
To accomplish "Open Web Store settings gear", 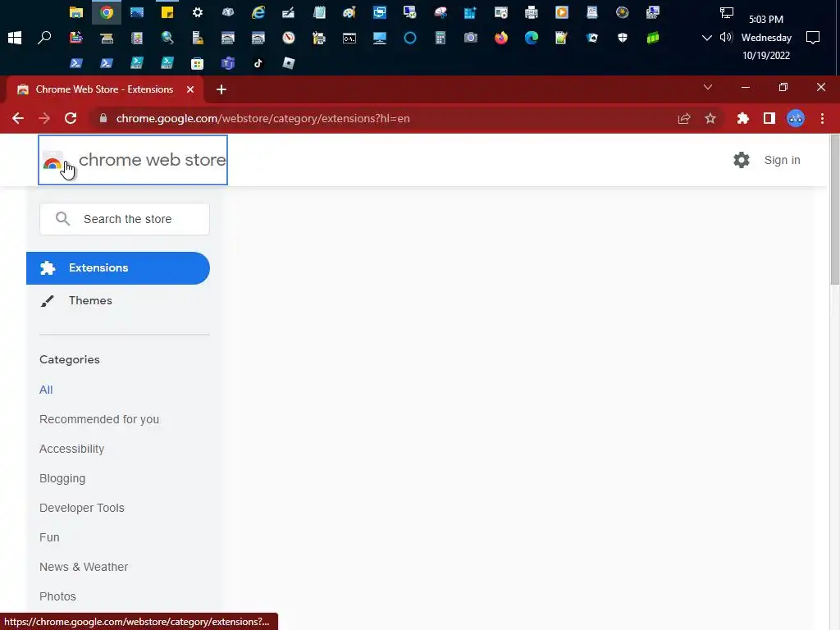I will click(x=742, y=160).
